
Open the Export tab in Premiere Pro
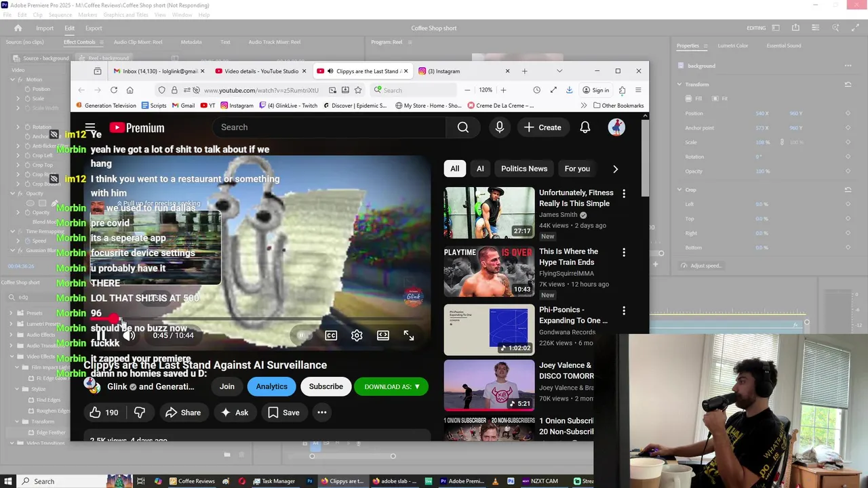[x=94, y=28]
